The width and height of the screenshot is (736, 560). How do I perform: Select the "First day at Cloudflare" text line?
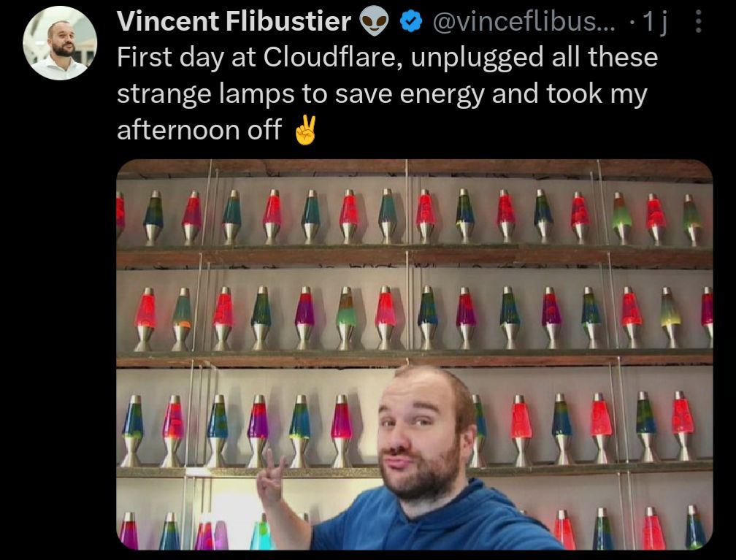tap(387, 58)
